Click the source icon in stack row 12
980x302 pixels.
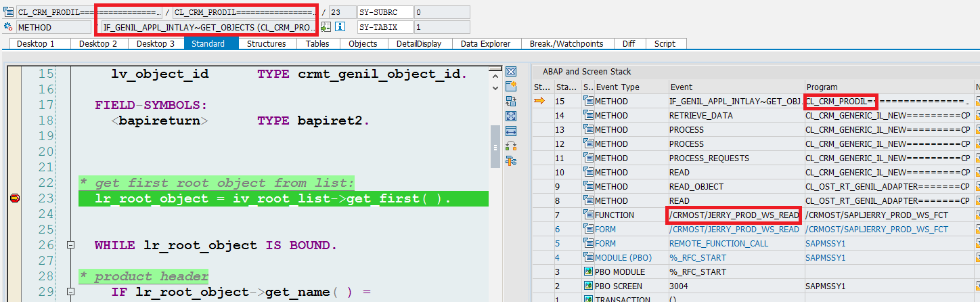click(x=587, y=144)
